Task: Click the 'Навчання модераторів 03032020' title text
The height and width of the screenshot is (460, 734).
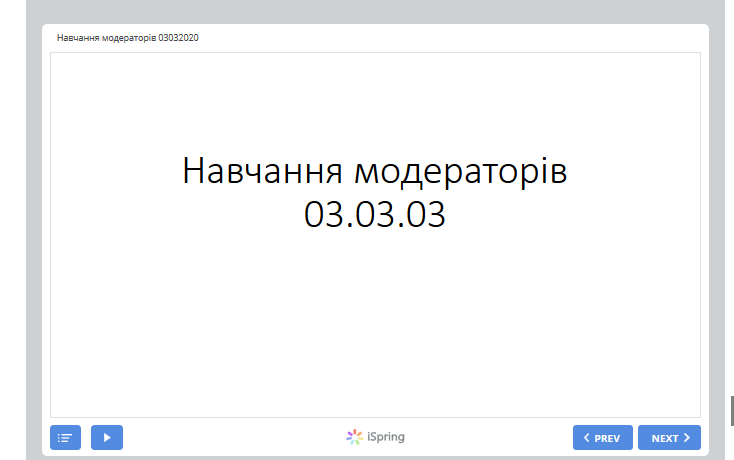Action: click(x=128, y=38)
